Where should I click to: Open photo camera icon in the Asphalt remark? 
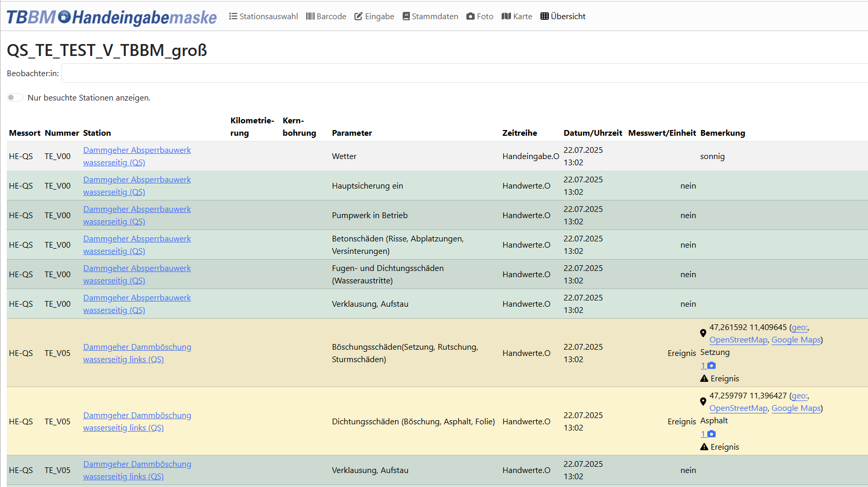712,434
